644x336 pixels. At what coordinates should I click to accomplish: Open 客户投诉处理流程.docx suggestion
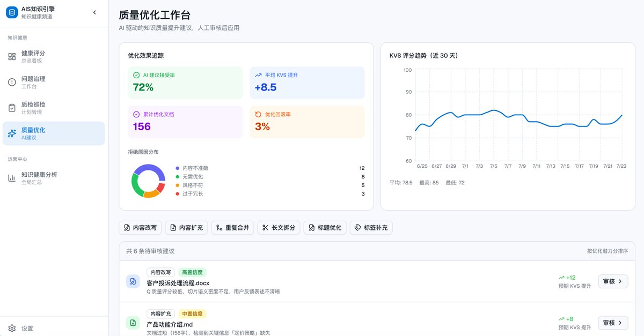coord(178,283)
